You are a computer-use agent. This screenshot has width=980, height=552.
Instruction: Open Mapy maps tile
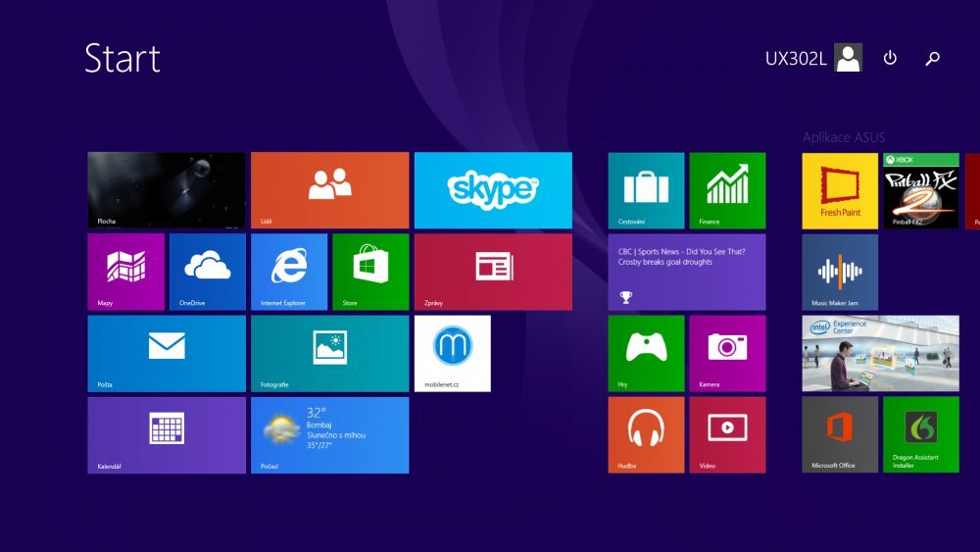click(x=125, y=272)
